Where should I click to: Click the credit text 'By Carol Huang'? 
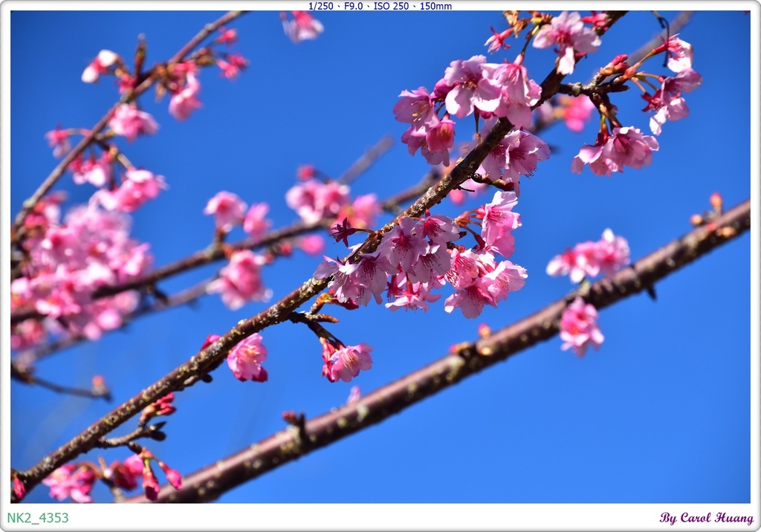(706, 518)
